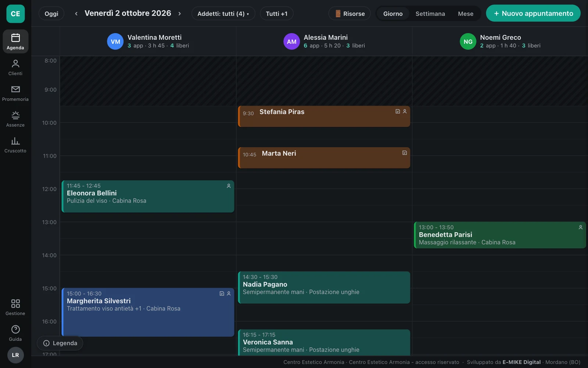Open Eleonora Bellini's Pulizia del viso appointment
Screen dimensions: 588x368
148,196
